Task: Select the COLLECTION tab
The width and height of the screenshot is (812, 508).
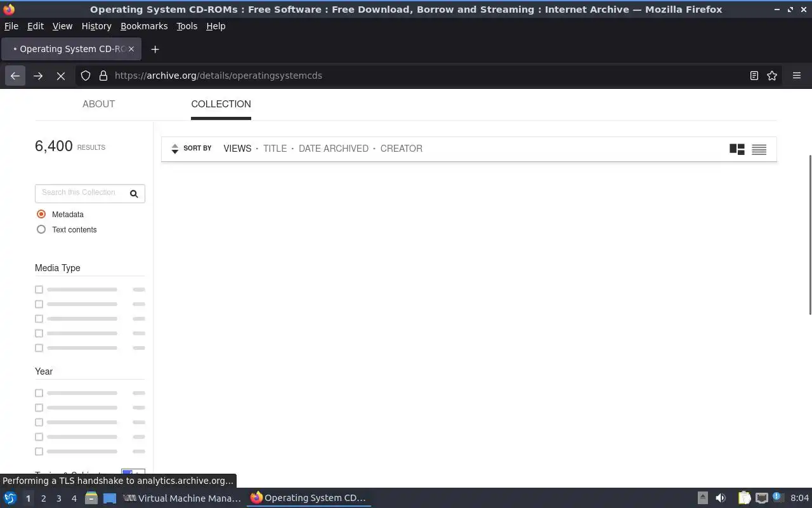Action: (x=221, y=104)
